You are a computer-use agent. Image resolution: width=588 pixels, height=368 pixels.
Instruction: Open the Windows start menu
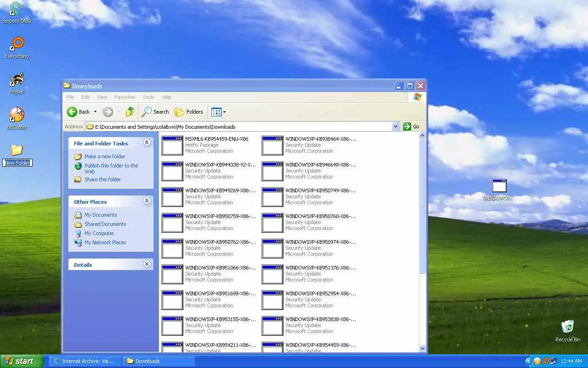click(x=22, y=361)
